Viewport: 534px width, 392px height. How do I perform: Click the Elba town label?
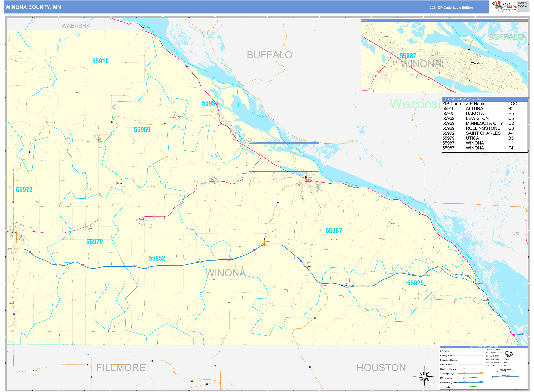(x=48, y=126)
